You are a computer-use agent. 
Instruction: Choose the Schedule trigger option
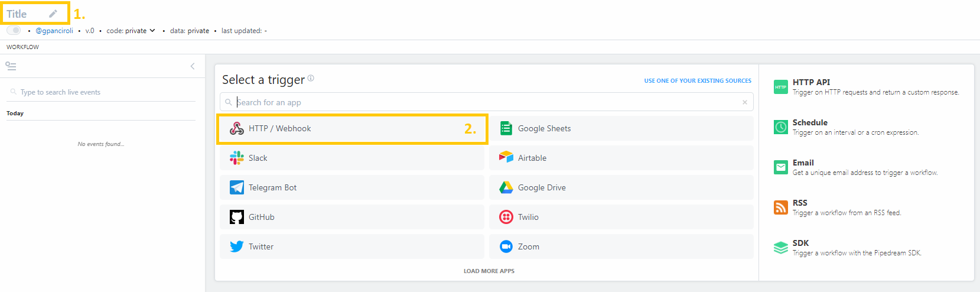pos(809,123)
